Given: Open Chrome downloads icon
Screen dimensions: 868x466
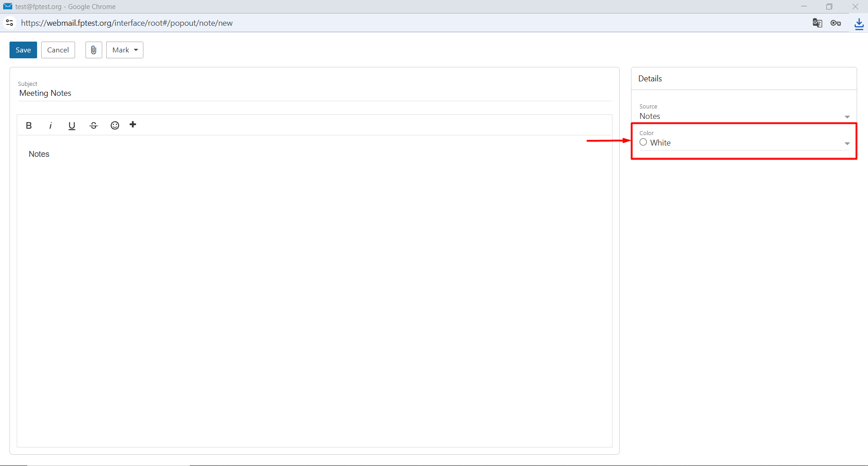Looking at the screenshot, I should pos(859,24).
